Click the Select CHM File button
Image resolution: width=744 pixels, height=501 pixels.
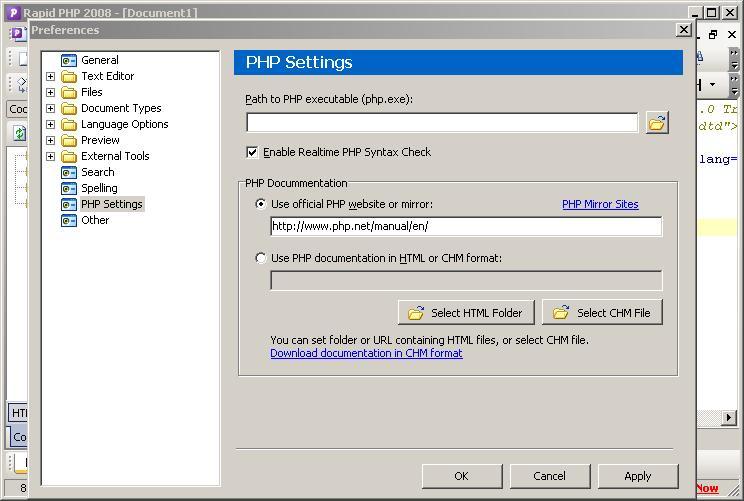pyautogui.click(x=602, y=313)
